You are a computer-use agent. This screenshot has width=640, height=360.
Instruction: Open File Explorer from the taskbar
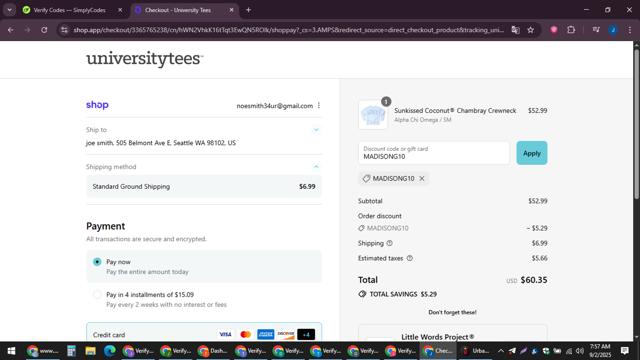pos(90,351)
